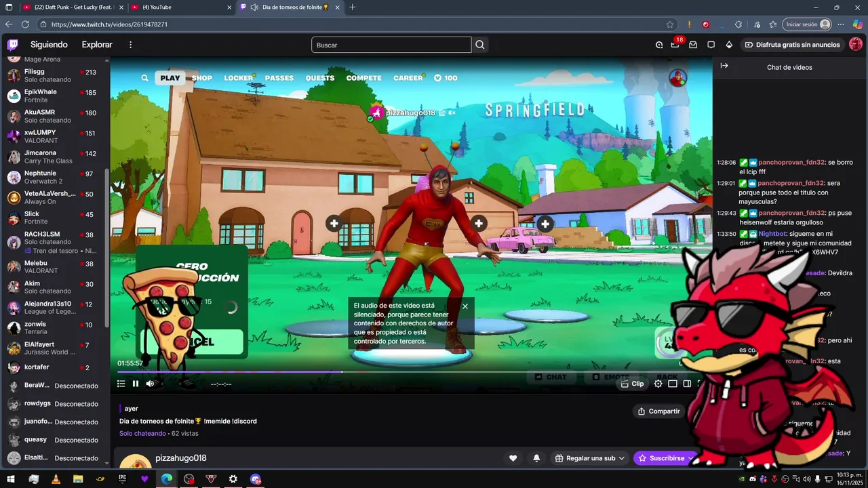Screen dimensions: 868x488
Task: Click the Bits diamond icon in top bar
Action: 729,45
